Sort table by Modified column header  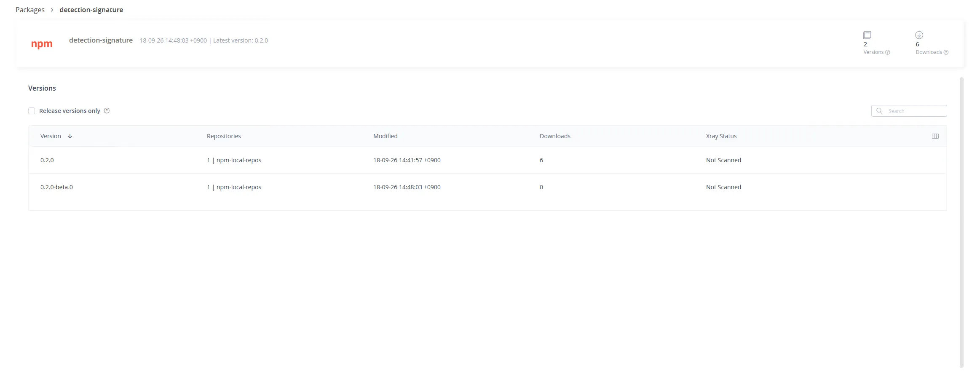tap(386, 136)
